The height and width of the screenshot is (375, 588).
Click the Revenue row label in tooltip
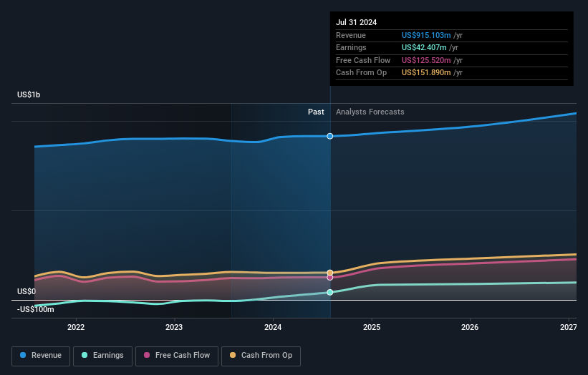(351, 35)
